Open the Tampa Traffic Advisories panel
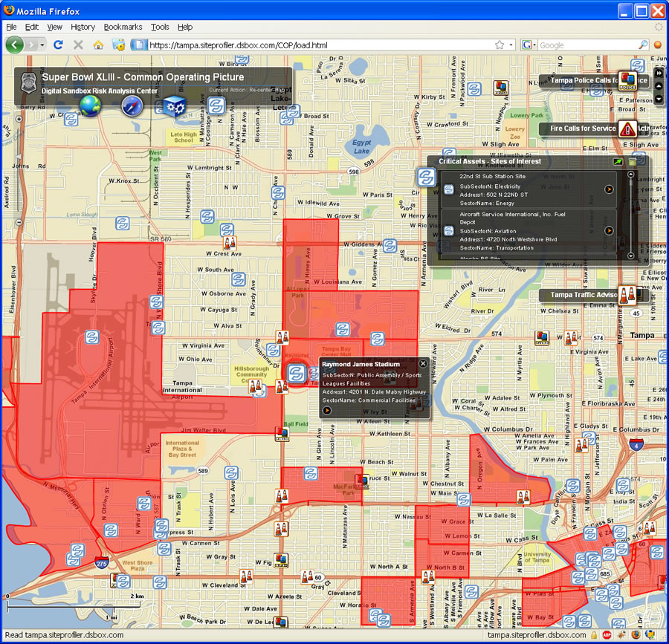This screenshot has height=644, width=669. 584,294
